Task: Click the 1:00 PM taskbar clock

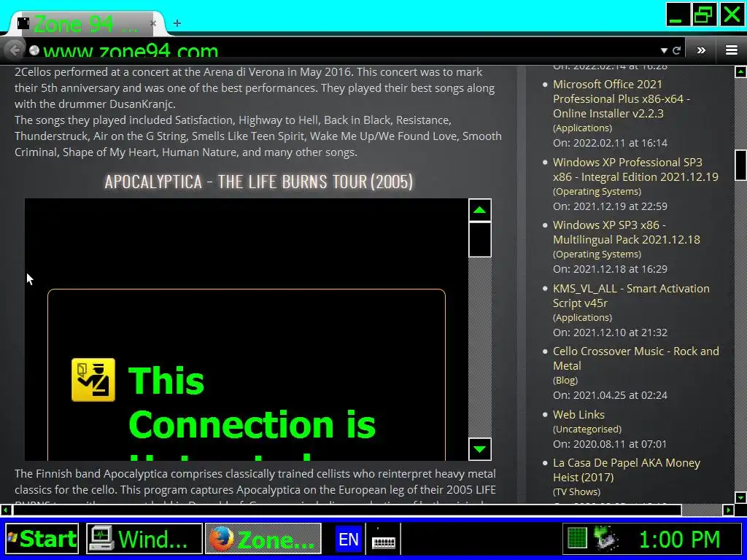Action: point(679,540)
